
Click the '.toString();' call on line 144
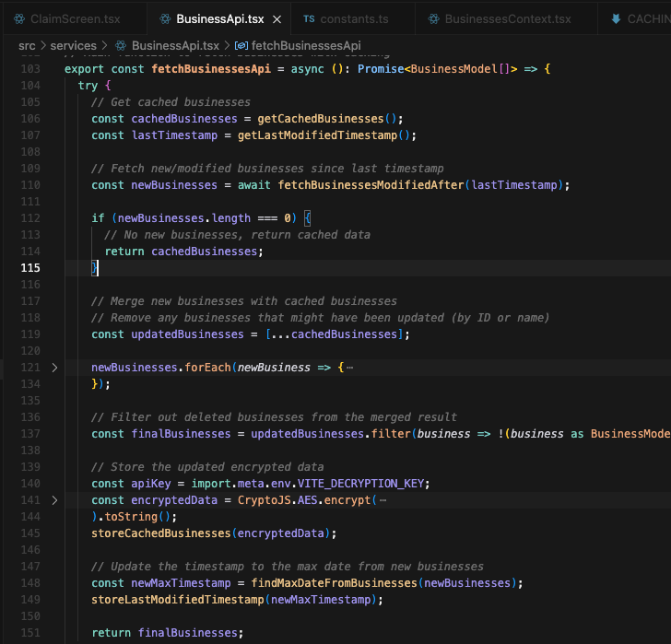coord(138,517)
